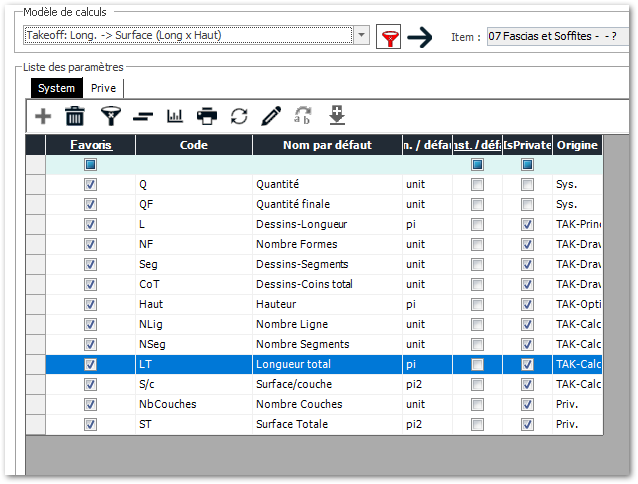Viewport: 638px width, 484px height.
Task: Click the refresh arrows icon
Action: [x=239, y=116]
